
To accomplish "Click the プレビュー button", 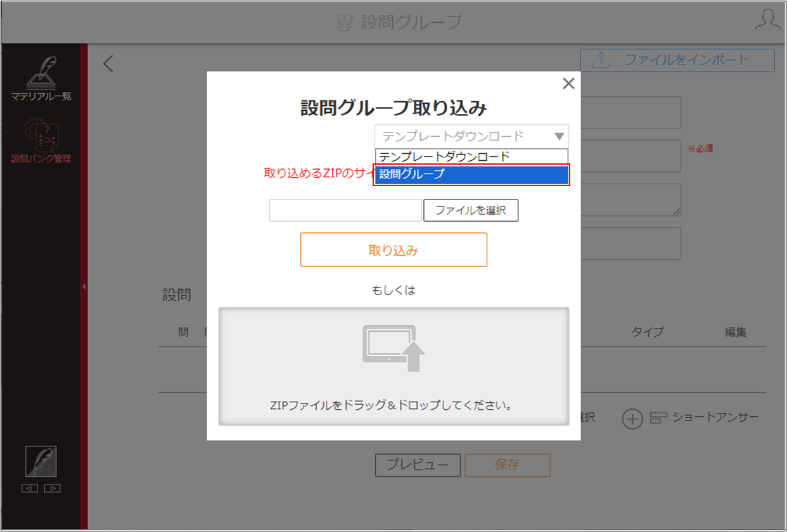I will (417, 465).
